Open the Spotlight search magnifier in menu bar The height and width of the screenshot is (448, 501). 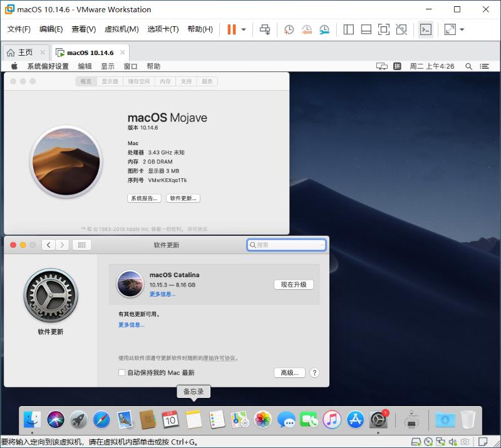[468, 66]
